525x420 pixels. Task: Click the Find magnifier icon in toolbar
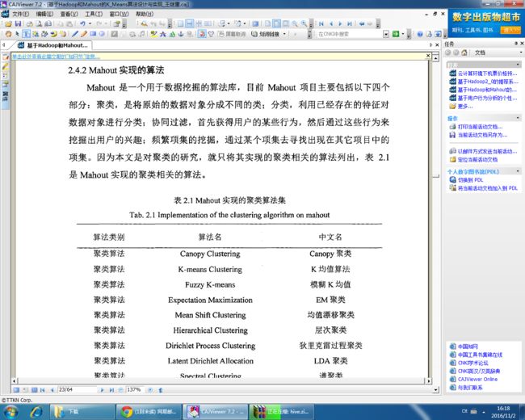click(x=144, y=23)
